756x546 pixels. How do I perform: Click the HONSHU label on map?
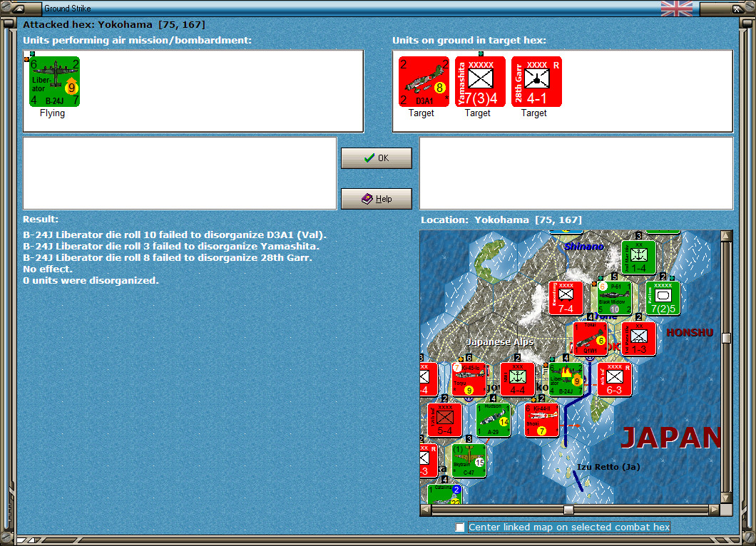690,332
